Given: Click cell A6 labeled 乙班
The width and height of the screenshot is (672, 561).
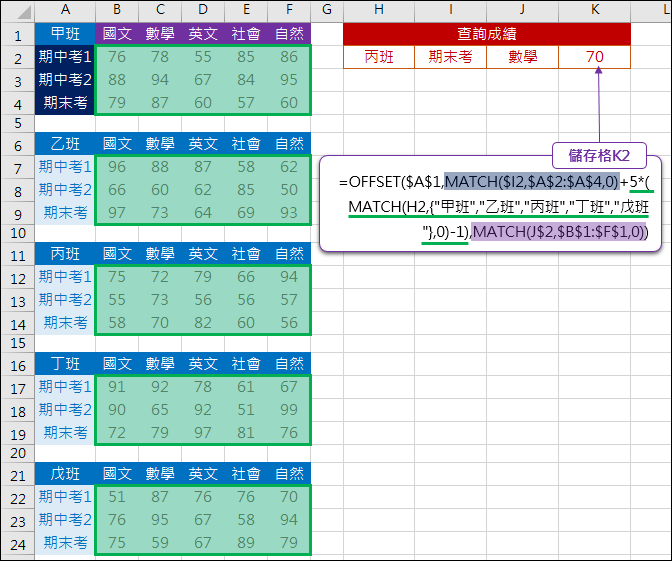Looking at the screenshot, I should click(65, 144).
